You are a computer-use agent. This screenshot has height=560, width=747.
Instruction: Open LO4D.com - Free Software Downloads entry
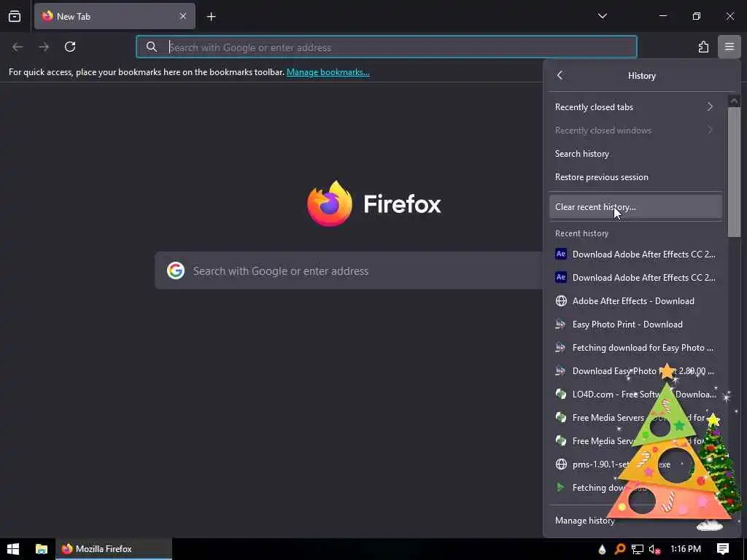click(635, 394)
